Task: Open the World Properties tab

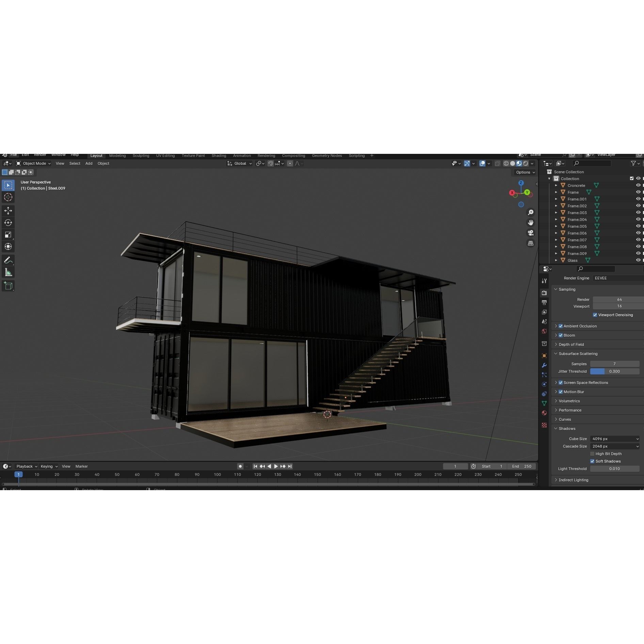Action: [x=544, y=331]
